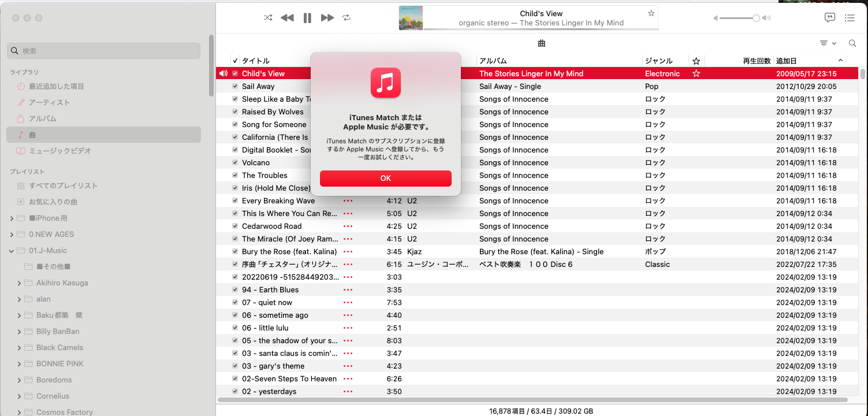
Task: Open the lyrics panel
Action: point(830,18)
